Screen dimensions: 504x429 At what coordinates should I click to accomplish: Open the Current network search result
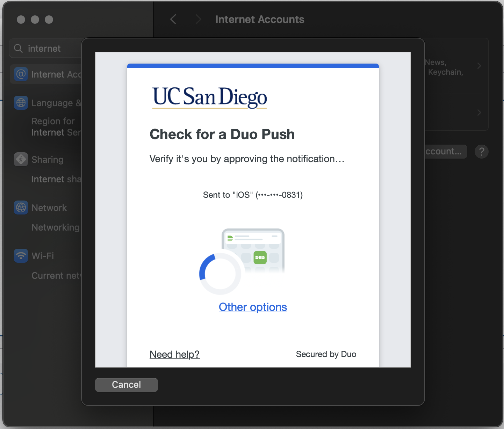(x=56, y=276)
